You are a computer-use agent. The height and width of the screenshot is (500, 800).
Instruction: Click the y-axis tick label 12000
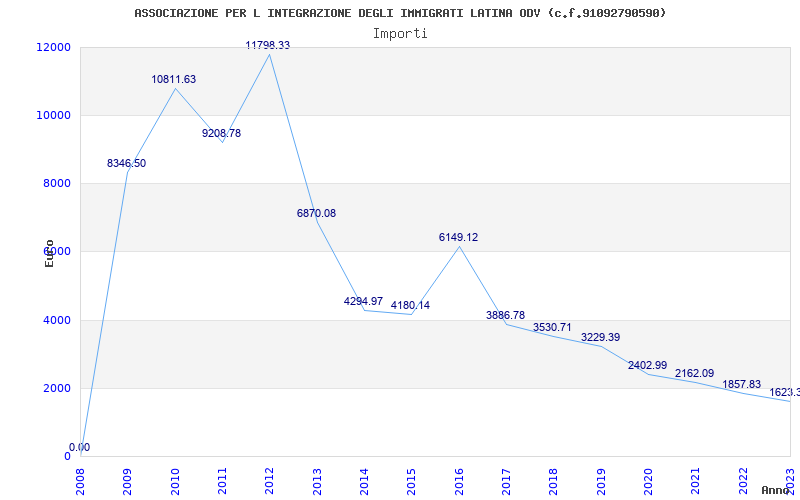(53, 47)
